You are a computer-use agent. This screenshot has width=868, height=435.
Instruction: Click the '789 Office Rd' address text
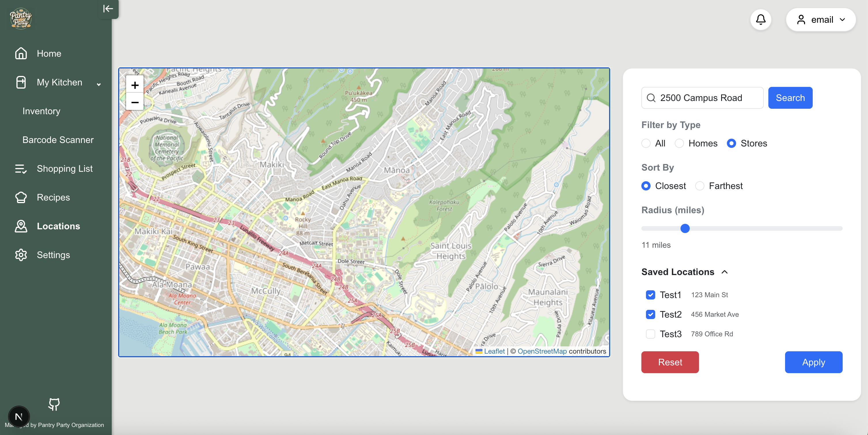[712, 334]
